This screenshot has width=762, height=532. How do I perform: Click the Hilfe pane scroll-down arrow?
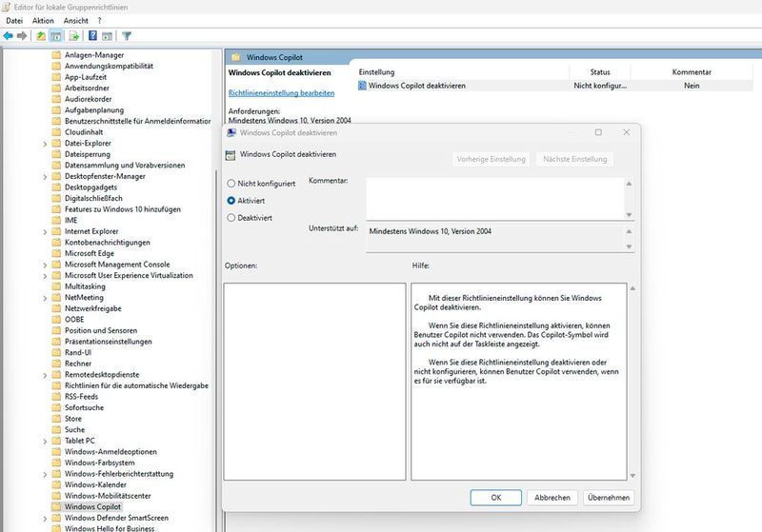pos(632,476)
